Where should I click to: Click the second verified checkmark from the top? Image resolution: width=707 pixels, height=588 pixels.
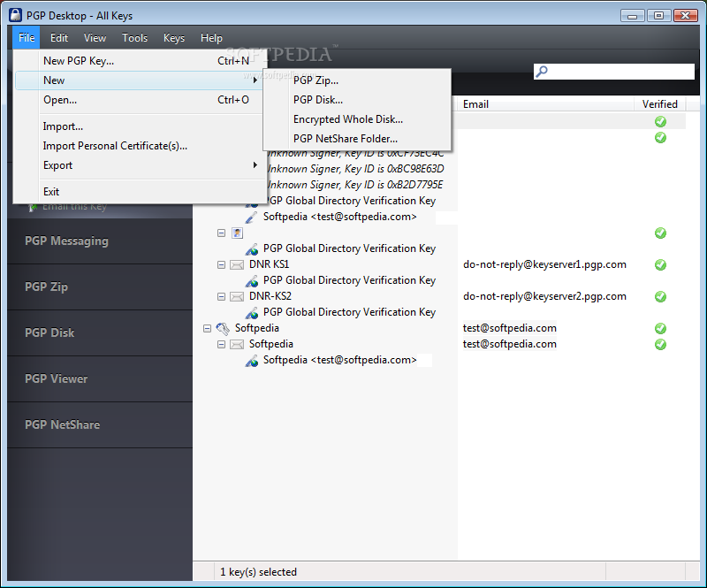(x=660, y=138)
